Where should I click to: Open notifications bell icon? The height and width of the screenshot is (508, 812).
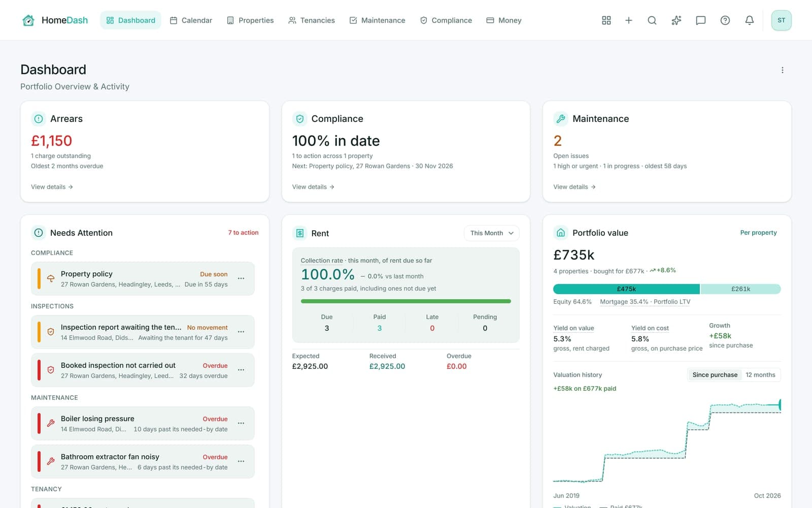click(749, 20)
